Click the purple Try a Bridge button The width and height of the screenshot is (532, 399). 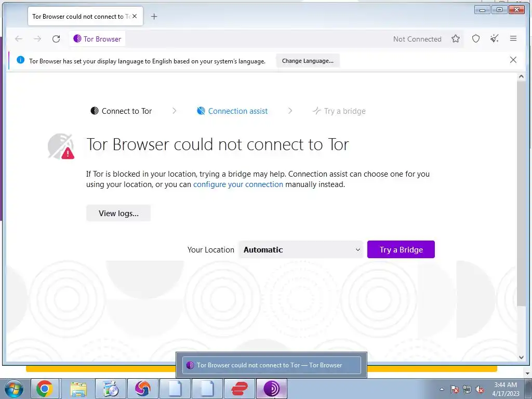(401, 249)
